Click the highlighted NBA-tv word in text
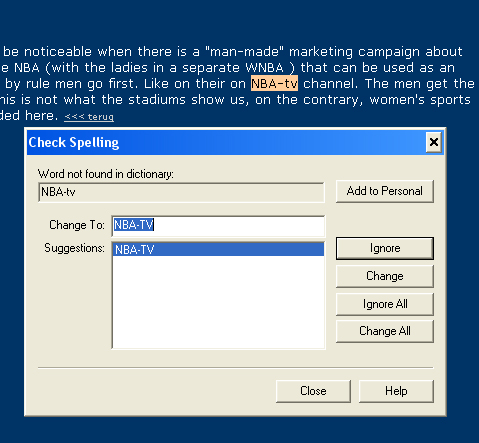This screenshot has height=443, width=479. point(274,83)
